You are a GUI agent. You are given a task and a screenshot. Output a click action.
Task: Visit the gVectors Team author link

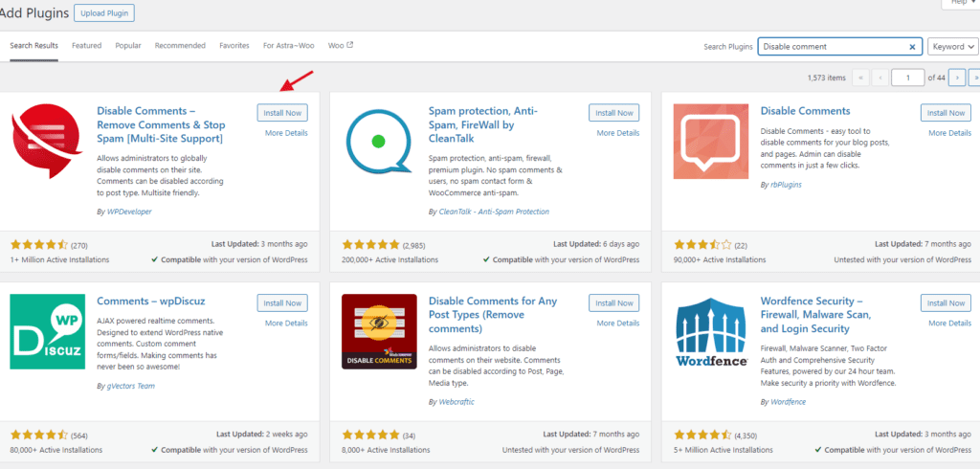pos(130,387)
